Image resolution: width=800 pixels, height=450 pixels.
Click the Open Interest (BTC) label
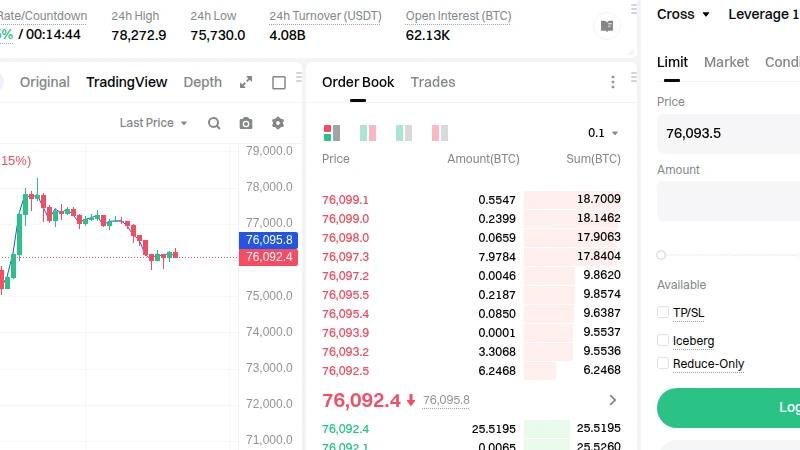(459, 16)
